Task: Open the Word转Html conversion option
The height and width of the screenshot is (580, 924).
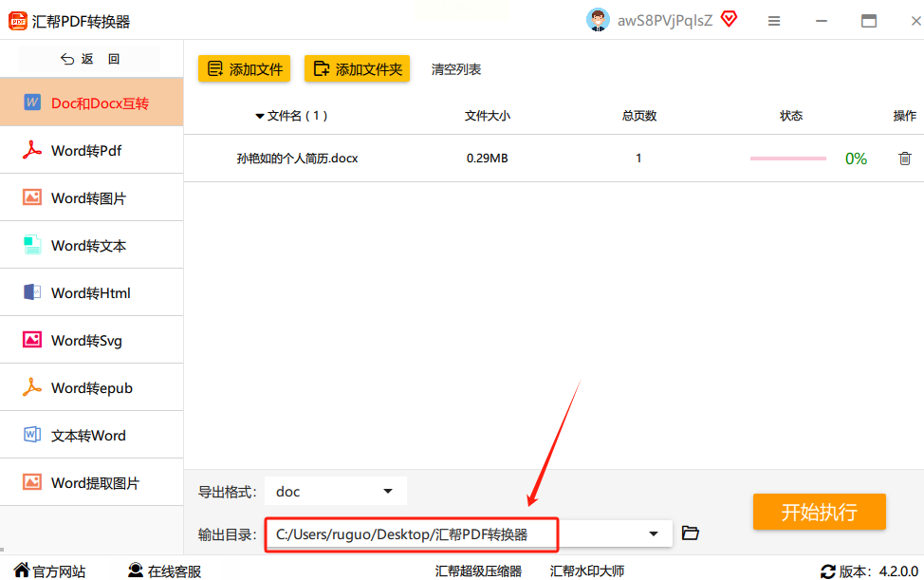Action: (x=92, y=293)
